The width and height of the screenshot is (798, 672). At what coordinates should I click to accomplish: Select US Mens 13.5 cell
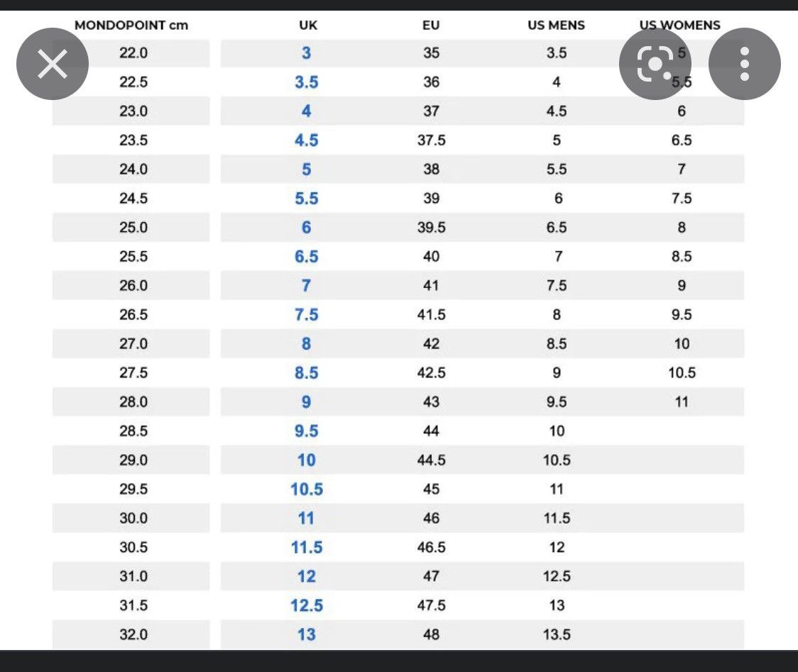557,634
